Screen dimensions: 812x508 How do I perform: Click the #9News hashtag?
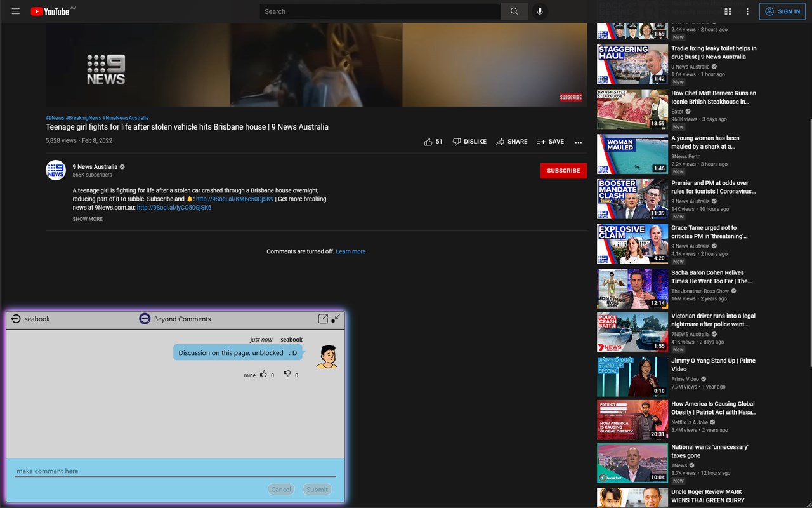tap(55, 118)
